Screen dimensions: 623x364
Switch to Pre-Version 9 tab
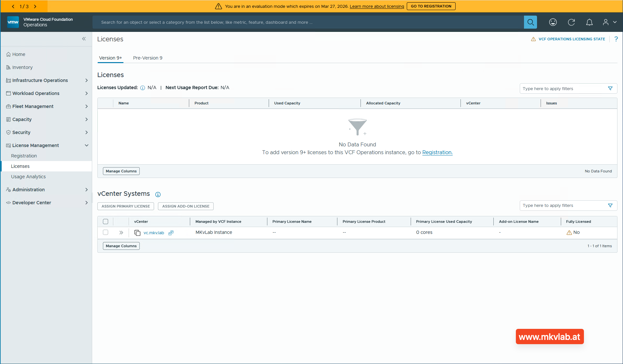coord(148,58)
